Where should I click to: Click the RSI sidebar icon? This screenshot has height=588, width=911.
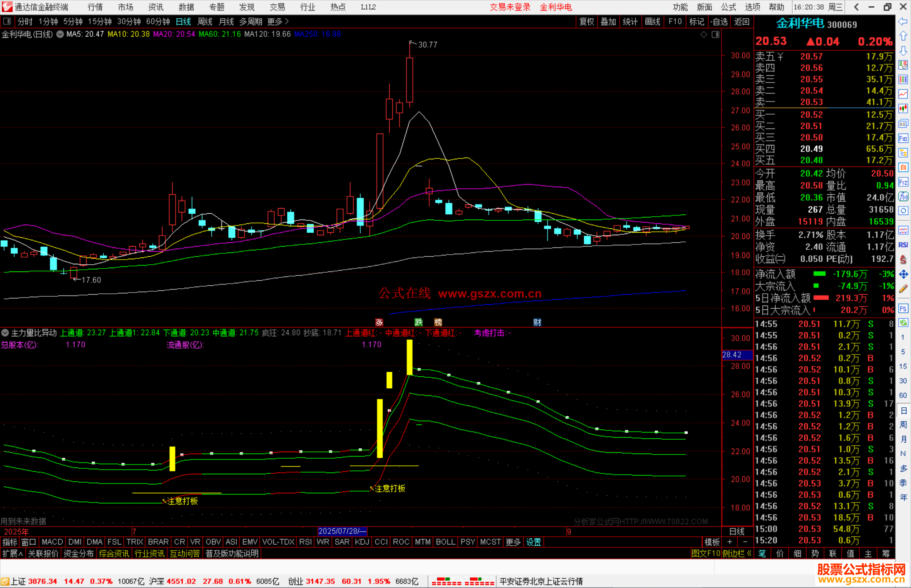903,245
